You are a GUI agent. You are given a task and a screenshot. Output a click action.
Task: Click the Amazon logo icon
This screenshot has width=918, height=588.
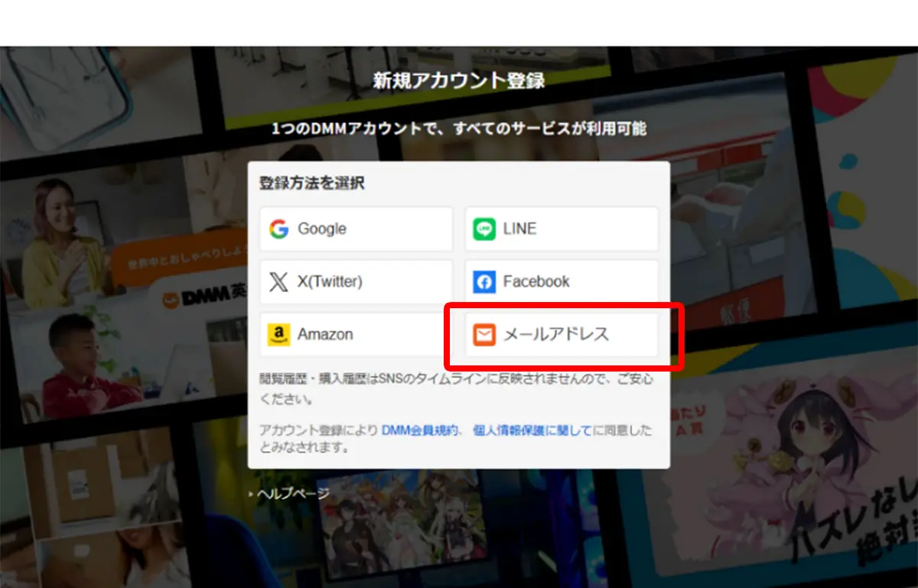point(278,335)
